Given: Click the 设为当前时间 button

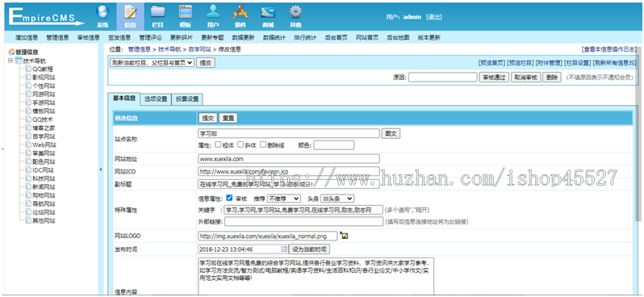Looking at the screenshot, I should 309,249.
